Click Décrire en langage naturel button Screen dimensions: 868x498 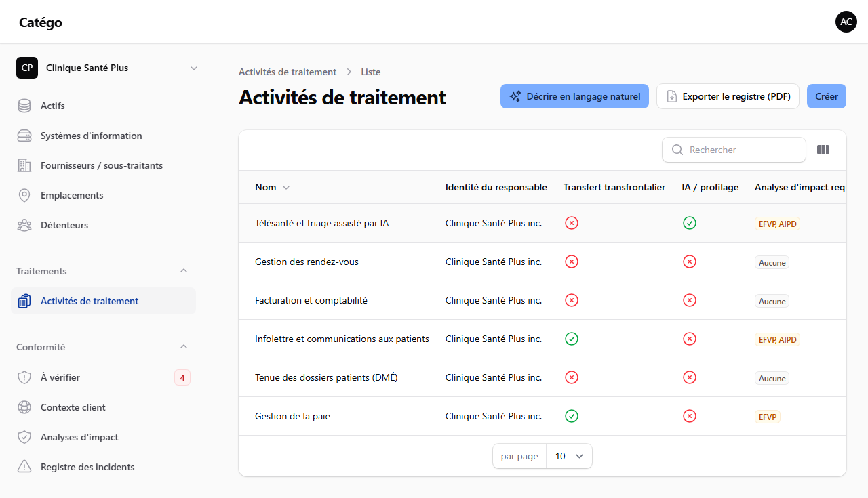click(x=574, y=96)
